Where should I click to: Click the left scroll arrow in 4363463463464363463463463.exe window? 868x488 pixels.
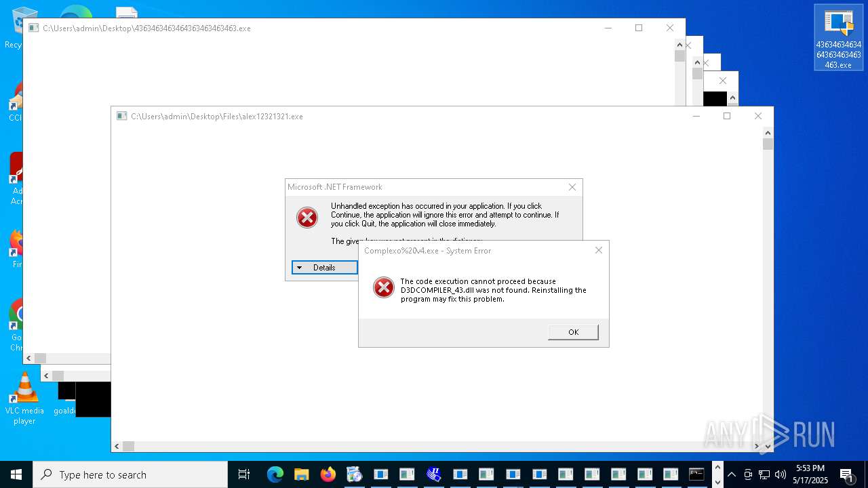point(28,358)
